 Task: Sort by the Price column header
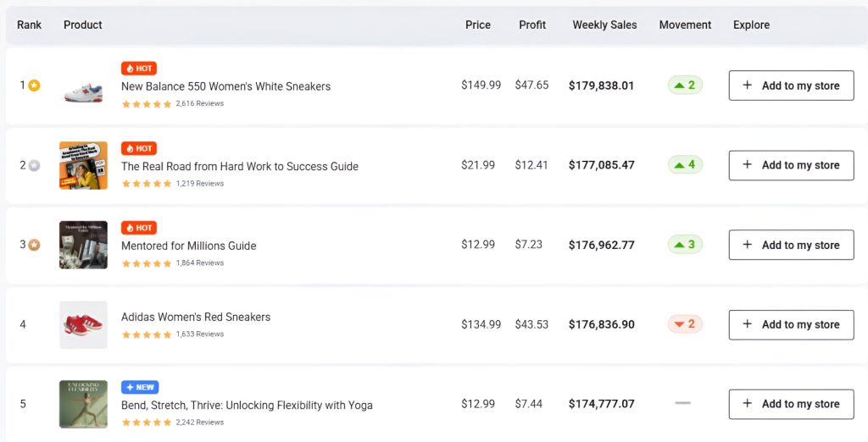point(478,25)
